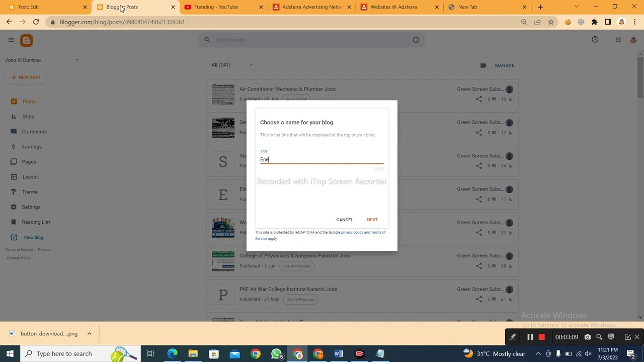644x362 pixels.
Task: Click the browser address bar URL
Action: [122, 22]
